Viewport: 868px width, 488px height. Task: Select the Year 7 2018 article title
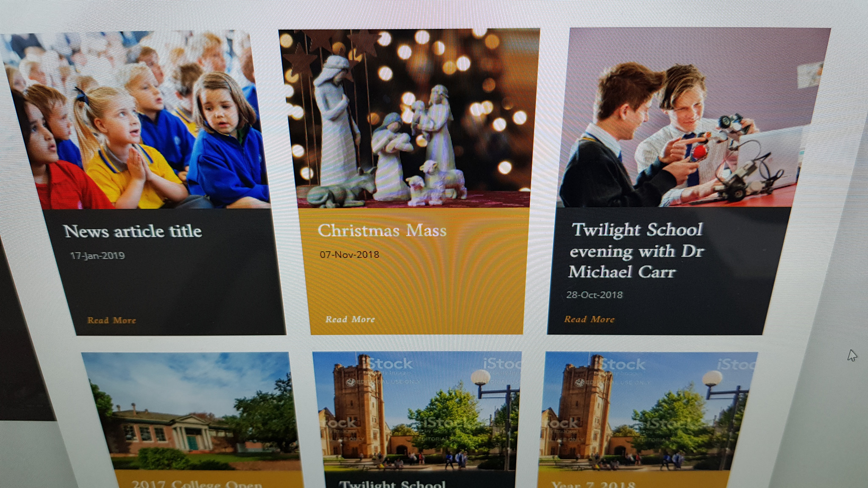tap(593, 484)
